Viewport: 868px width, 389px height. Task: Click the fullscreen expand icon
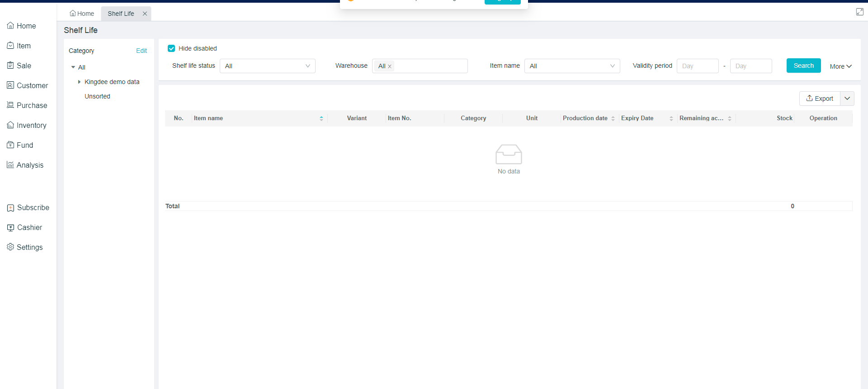click(x=859, y=12)
